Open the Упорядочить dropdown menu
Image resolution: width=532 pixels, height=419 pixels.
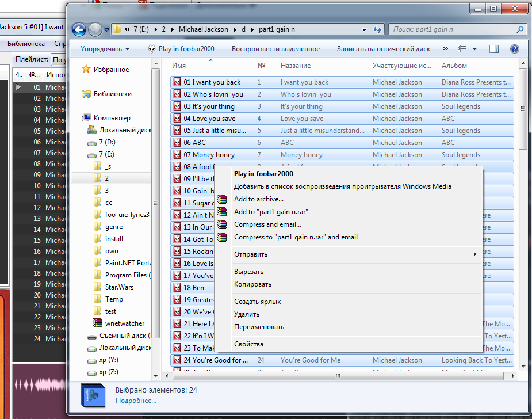tap(105, 49)
